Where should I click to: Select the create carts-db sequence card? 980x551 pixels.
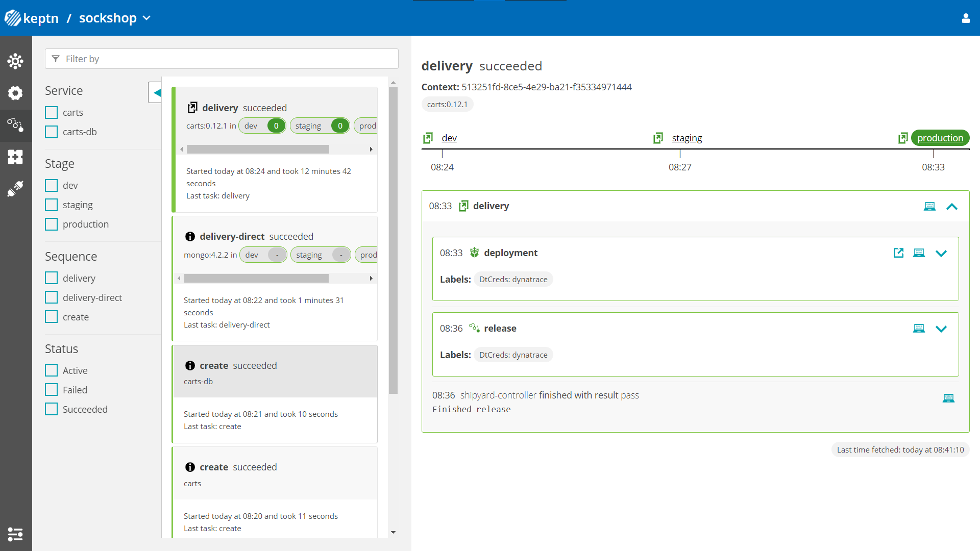(x=275, y=394)
